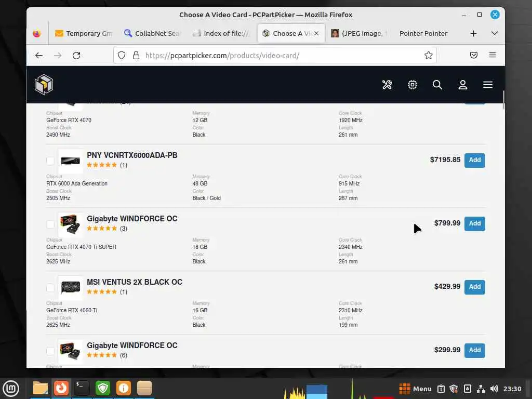This screenshot has width=532, height=399.
Task: Click the volume speaker tray icon
Action: [494, 389]
